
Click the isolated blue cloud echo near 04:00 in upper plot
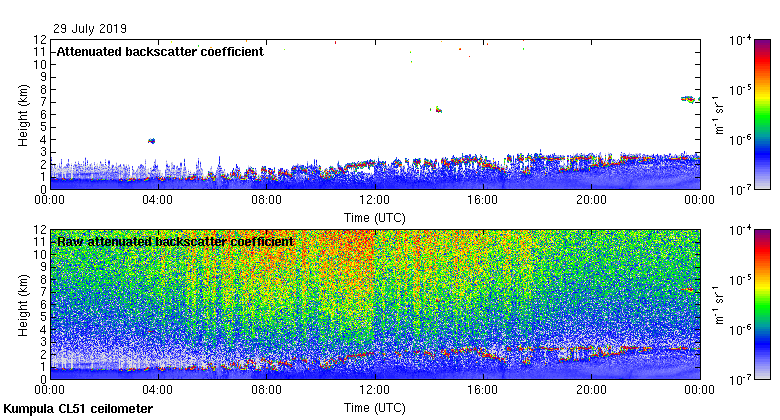pos(151,141)
